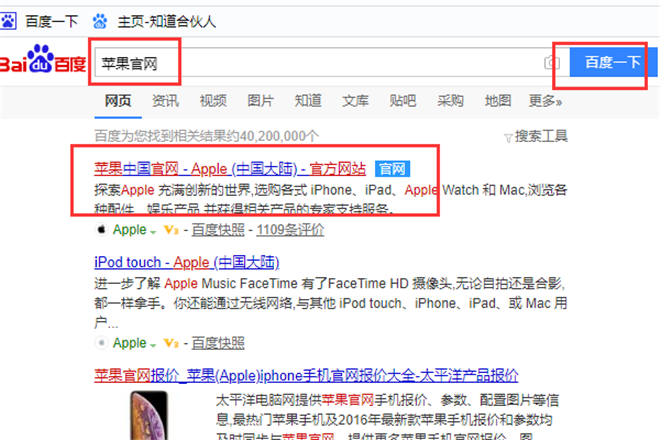660x440 pixels.
Task: Open 搜索工具 search tools
Action: (541, 136)
